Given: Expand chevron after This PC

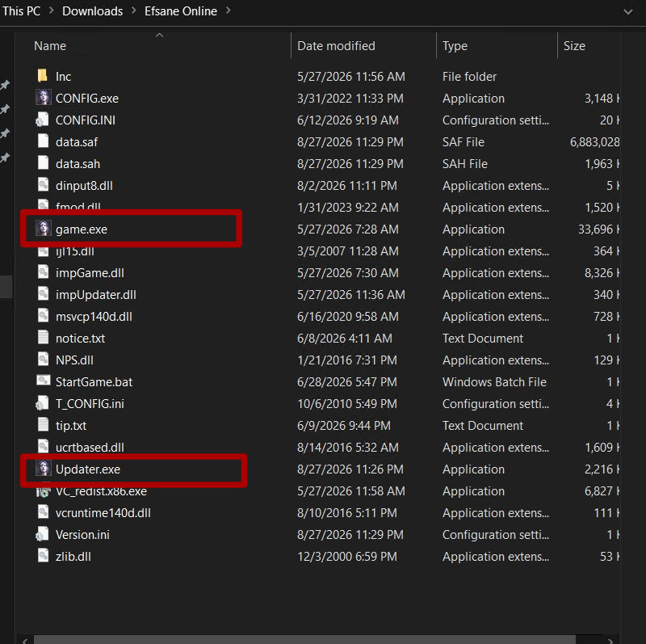Looking at the screenshot, I should pyautogui.click(x=52, y=11).
